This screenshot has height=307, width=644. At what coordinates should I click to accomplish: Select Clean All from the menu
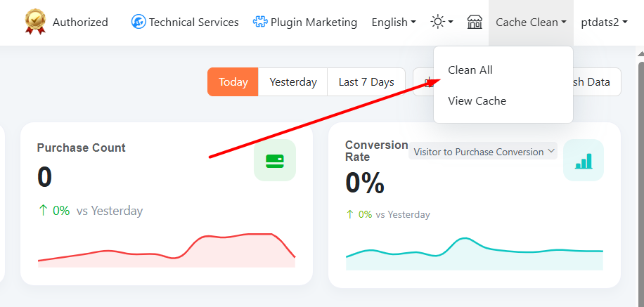(470, 70)
